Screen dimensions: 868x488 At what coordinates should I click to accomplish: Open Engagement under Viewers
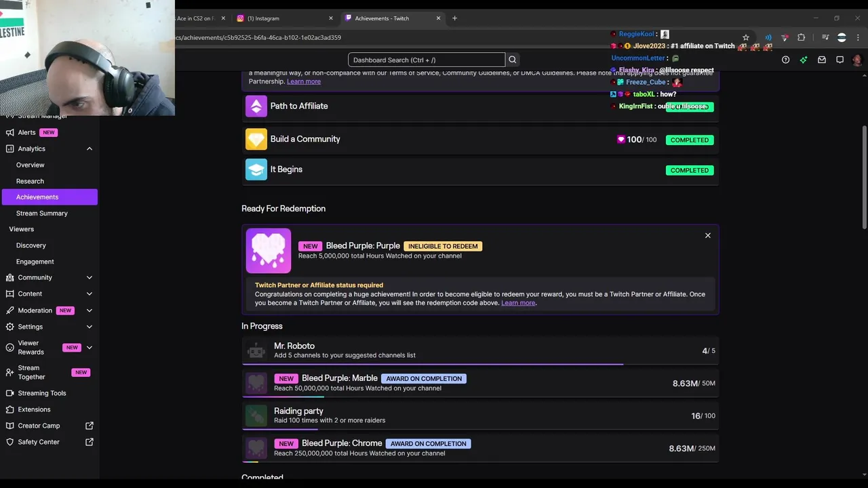(35, 262)
